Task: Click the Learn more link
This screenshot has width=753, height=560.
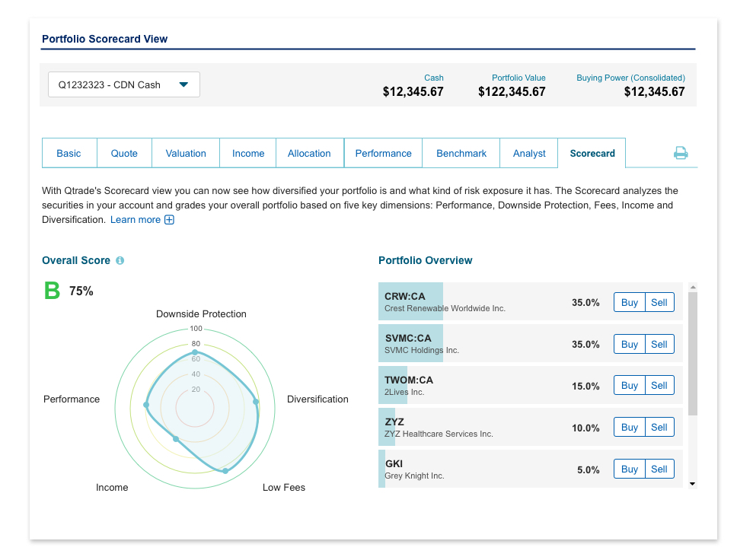Action: pos(136,220)
